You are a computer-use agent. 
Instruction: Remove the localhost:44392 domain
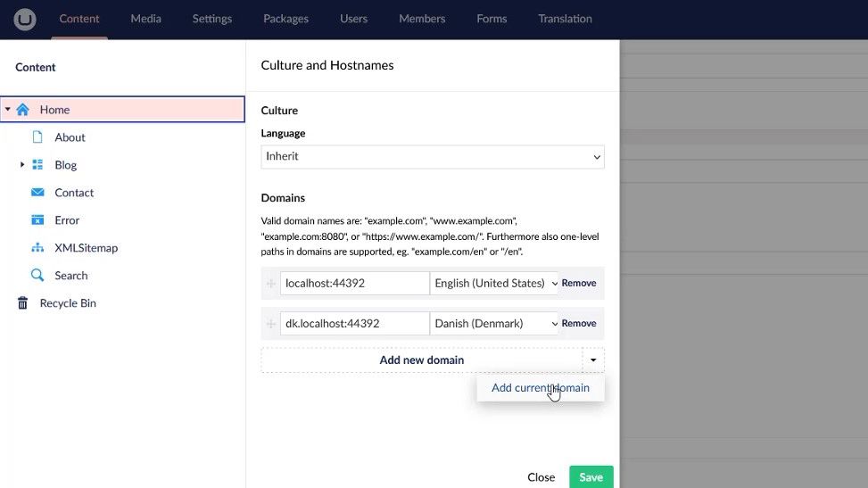pyautogui.click(x=578, y=283)
